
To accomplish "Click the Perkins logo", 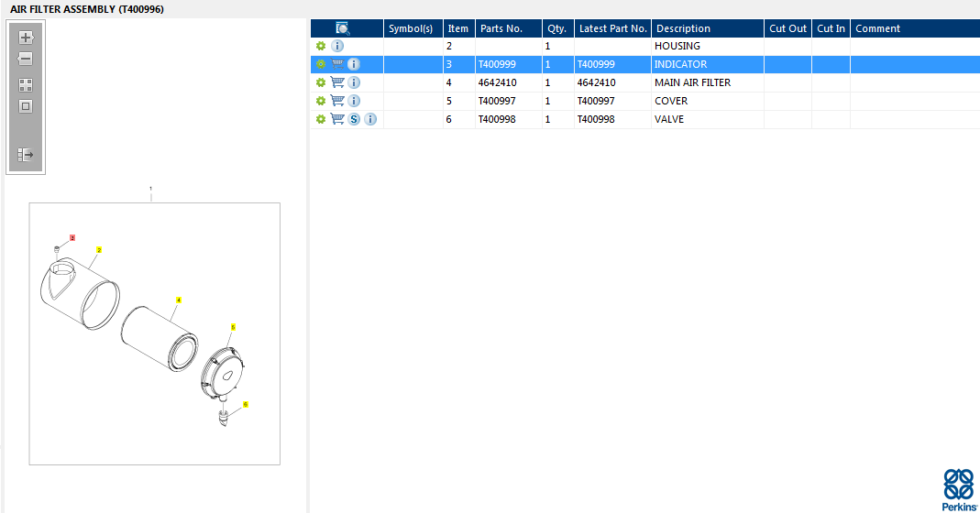I will 960,490.
